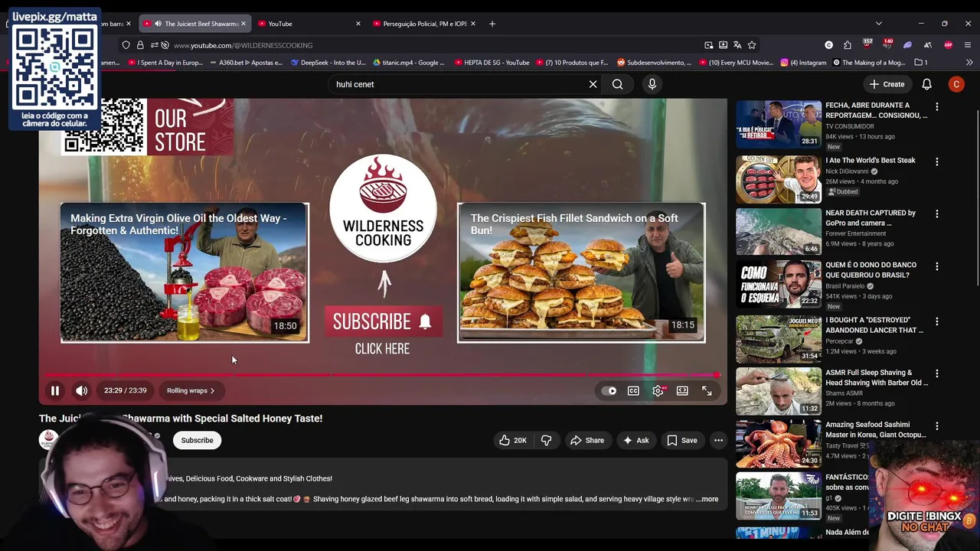The width and height of the screenshot is (980, 551).
Task: Open QUEM É O DONO DO BANCO video
Action: tap(779, 284)
